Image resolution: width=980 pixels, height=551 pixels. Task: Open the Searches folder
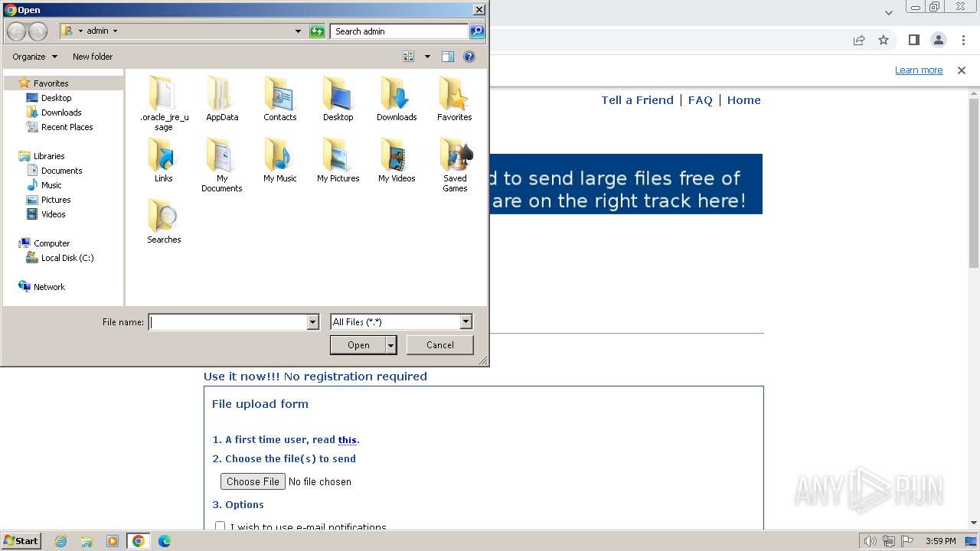(164, 220)
